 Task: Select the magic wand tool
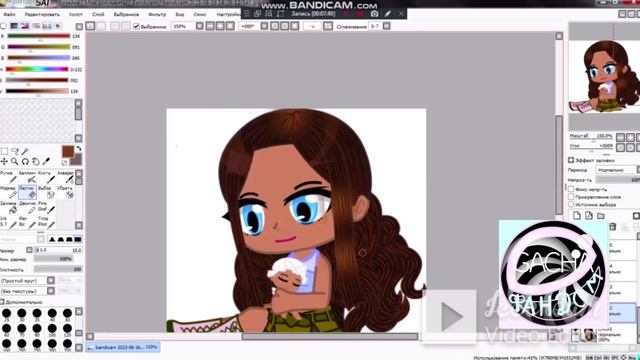point(25,151)
